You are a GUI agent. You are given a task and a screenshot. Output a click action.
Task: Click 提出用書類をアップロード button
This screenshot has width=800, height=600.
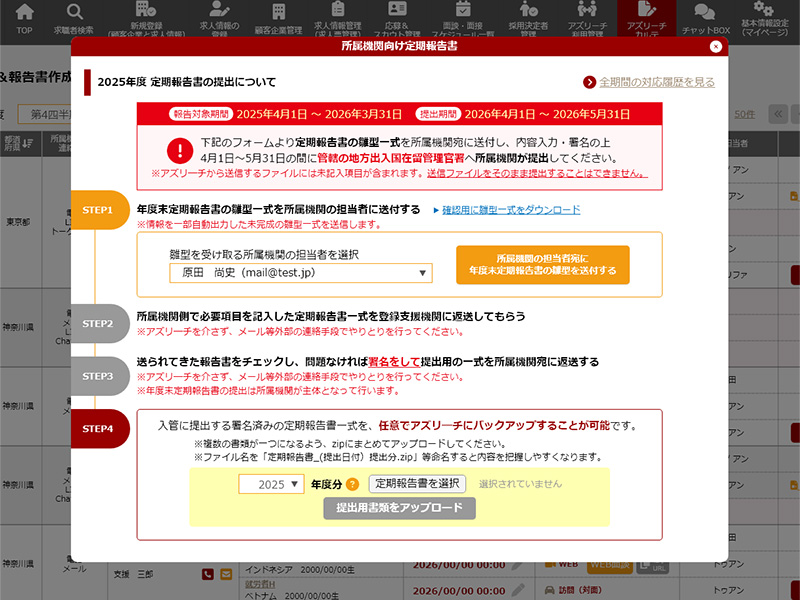tap(399, 508)
